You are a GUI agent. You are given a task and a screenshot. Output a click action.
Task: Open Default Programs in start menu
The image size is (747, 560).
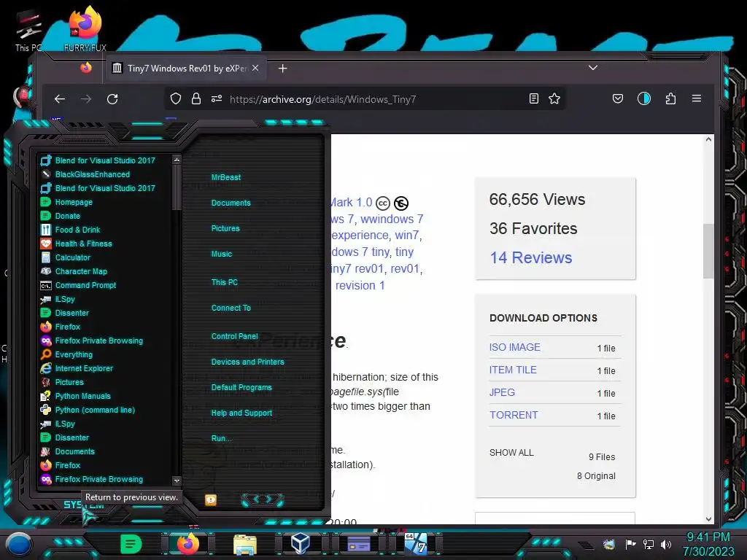pos(241,387)
